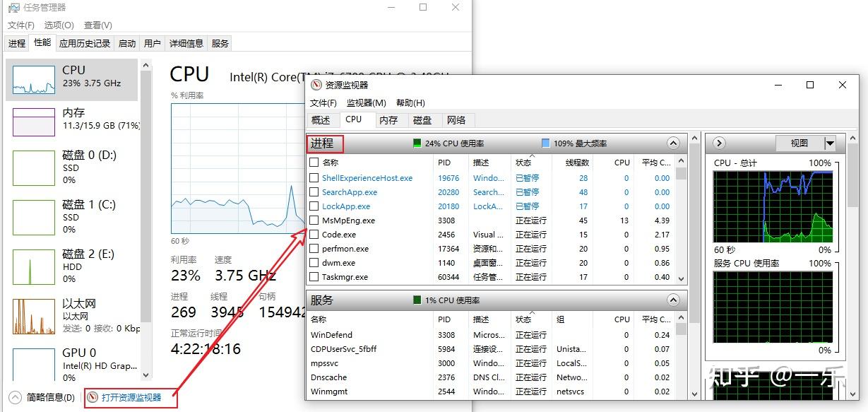
Task: Select the 磁盘 1 (C:) disk panel
Action: click(x=71, y=218)
